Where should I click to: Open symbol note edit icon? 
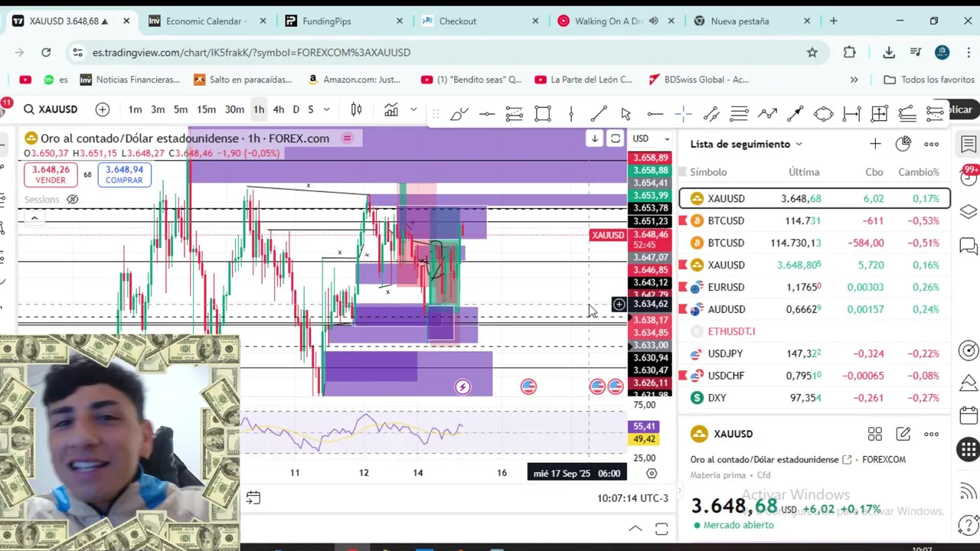coord(903,434)
